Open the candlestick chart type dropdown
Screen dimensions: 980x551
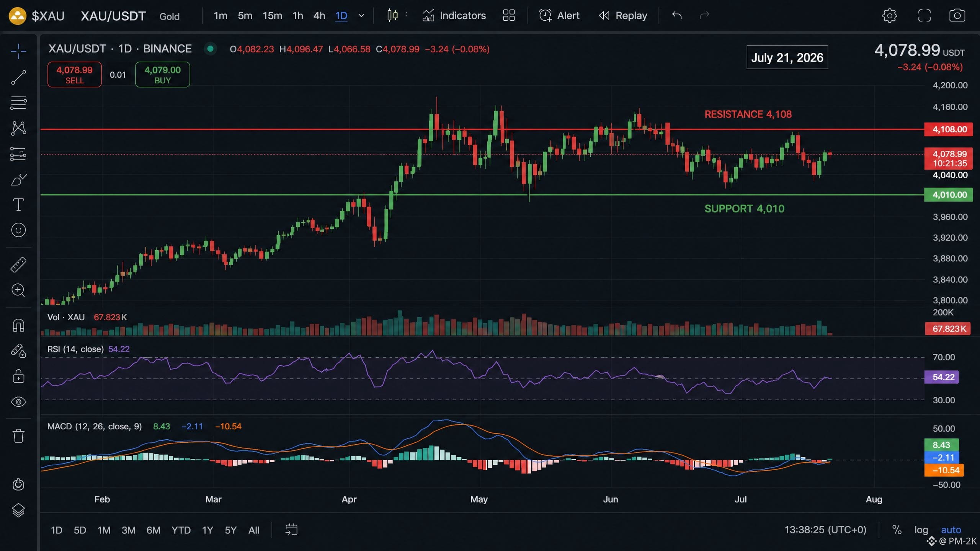(392, 16)
